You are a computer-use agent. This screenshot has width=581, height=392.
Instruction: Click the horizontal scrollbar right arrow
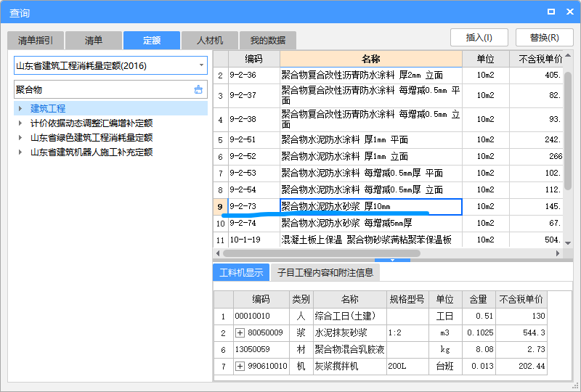click(x=558, y=253)
